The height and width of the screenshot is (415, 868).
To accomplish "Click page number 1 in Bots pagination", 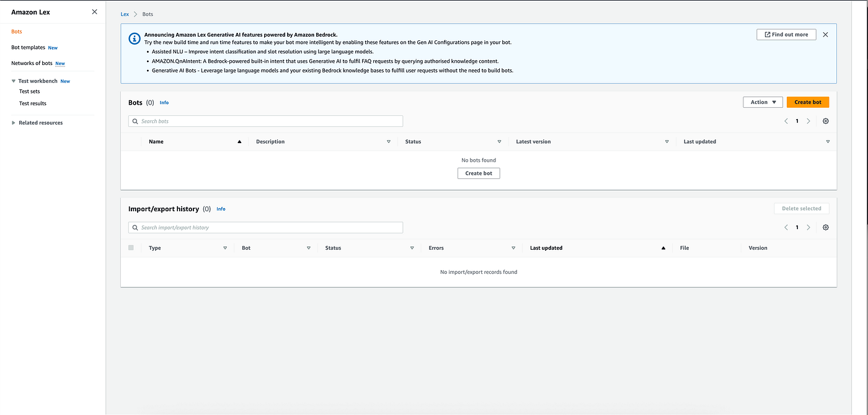I will (x=797, y=121).
